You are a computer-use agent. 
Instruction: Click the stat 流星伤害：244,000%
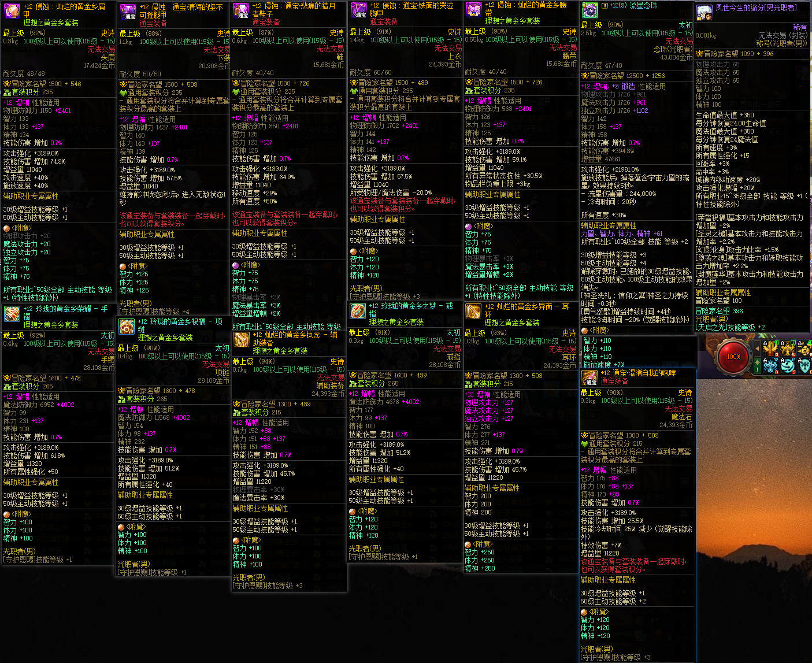(618, 194)
